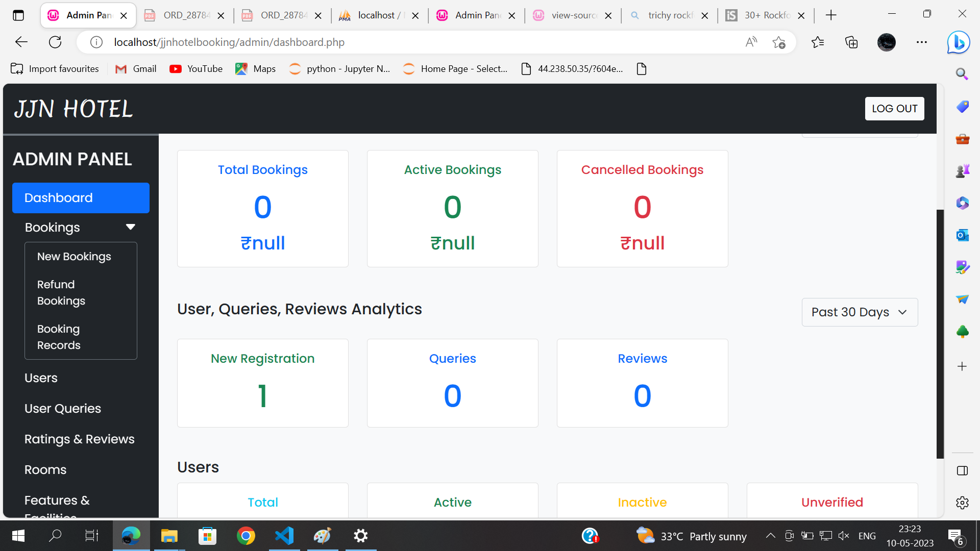
Task: Open the shopping icon in Edge sidebar
Action: (962, 107)
